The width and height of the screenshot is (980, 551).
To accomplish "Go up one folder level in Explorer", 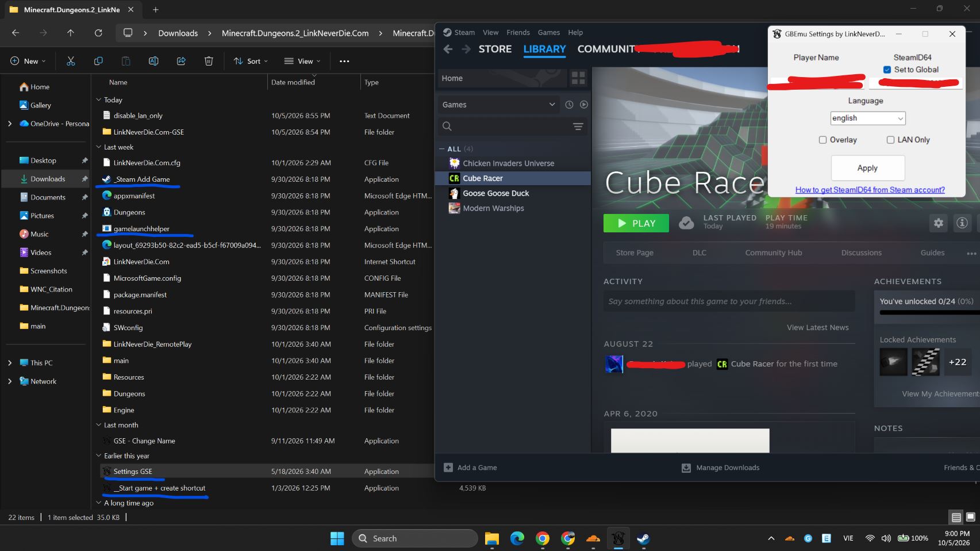I will [71, 33].
